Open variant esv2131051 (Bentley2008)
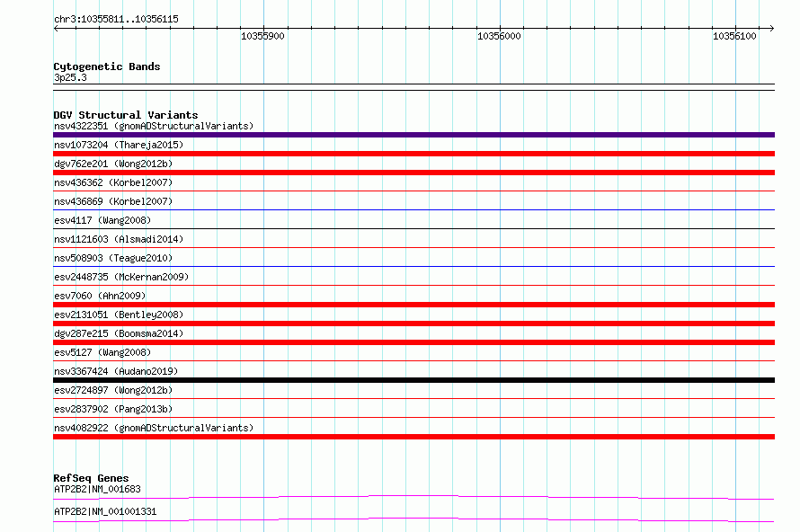This screenshot has height=532, width=800. (119, 315)
